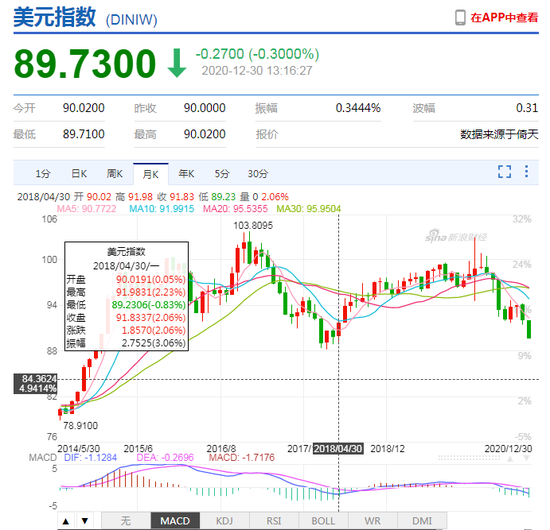Switch to the 1分 chart tab
Viewport: 550px width, 530px height.
coord(43,174)
